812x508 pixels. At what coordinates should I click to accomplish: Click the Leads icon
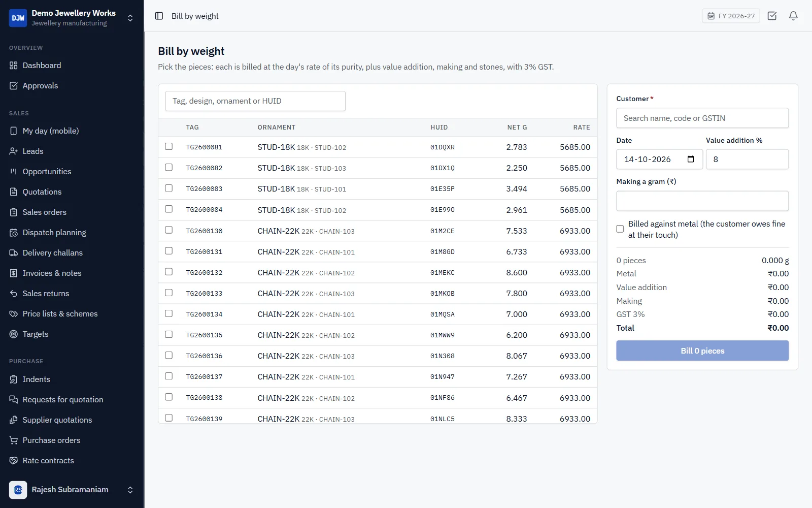pos(14,151)
